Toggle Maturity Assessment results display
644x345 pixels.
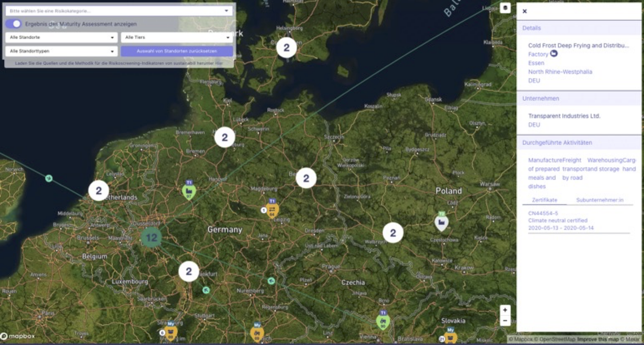tap(14, 24)
